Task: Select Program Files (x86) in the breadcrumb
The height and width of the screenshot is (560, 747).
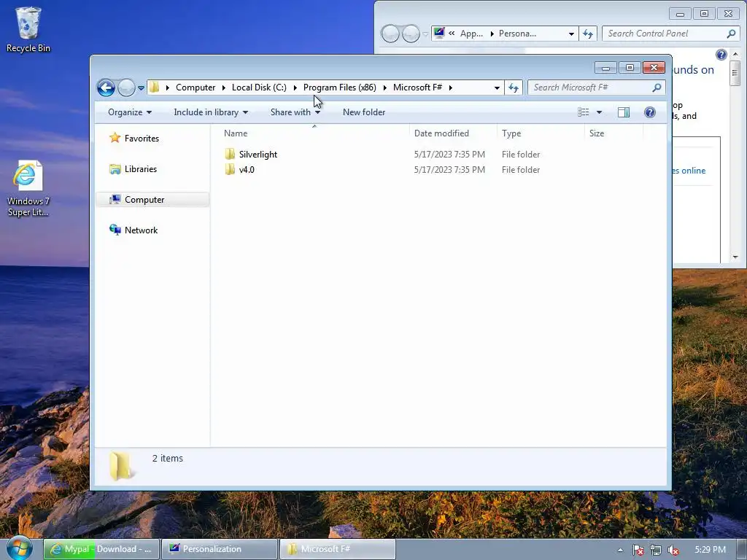Action: [x=340, y=87]
